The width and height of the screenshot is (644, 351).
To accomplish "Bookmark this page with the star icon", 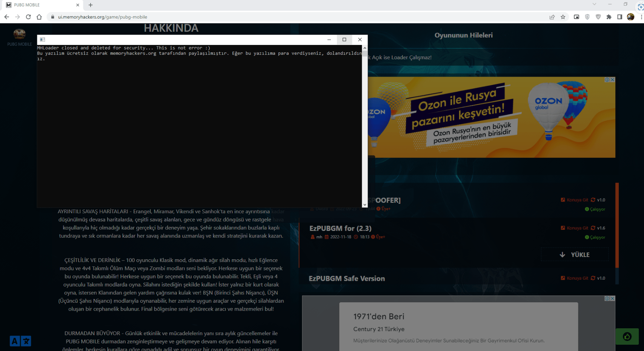I will click(563, 17).
